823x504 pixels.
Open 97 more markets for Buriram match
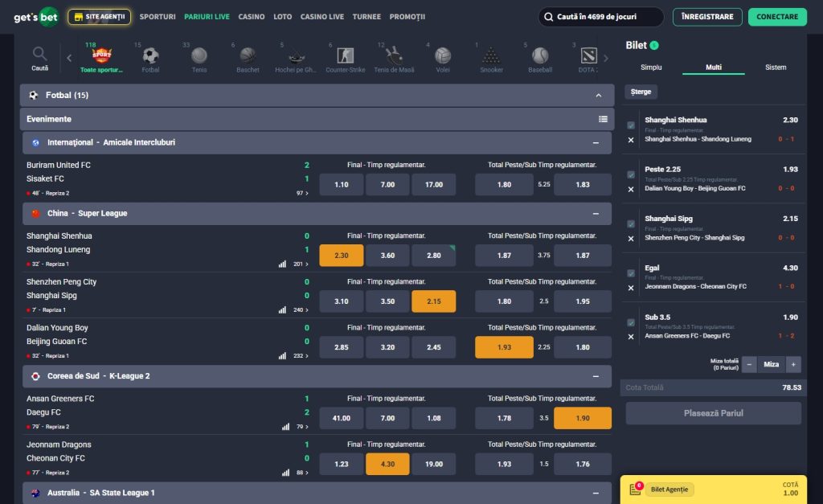[x=302, y=193]
